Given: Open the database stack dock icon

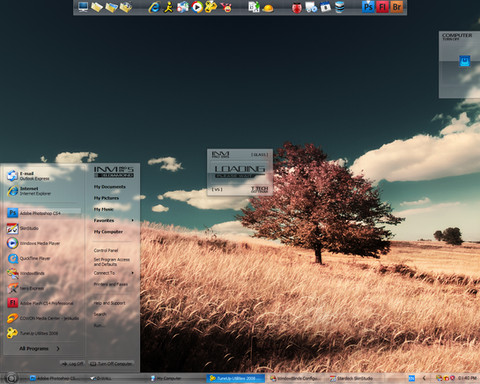Looking at the screenshot, I should tap(339, 7).
